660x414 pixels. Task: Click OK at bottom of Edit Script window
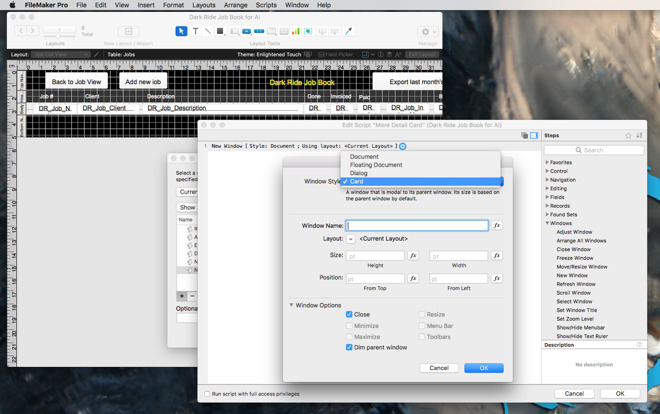coord(620,394)
